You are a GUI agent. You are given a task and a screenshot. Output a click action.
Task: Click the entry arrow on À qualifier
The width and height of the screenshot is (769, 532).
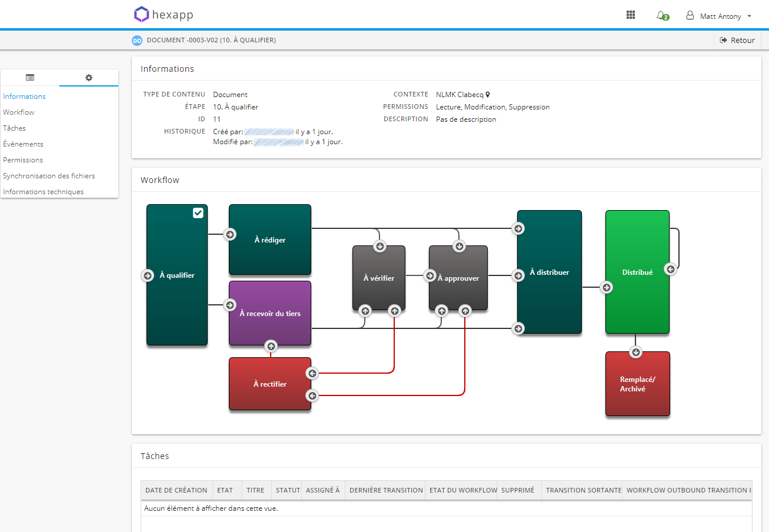click(148, 275)
